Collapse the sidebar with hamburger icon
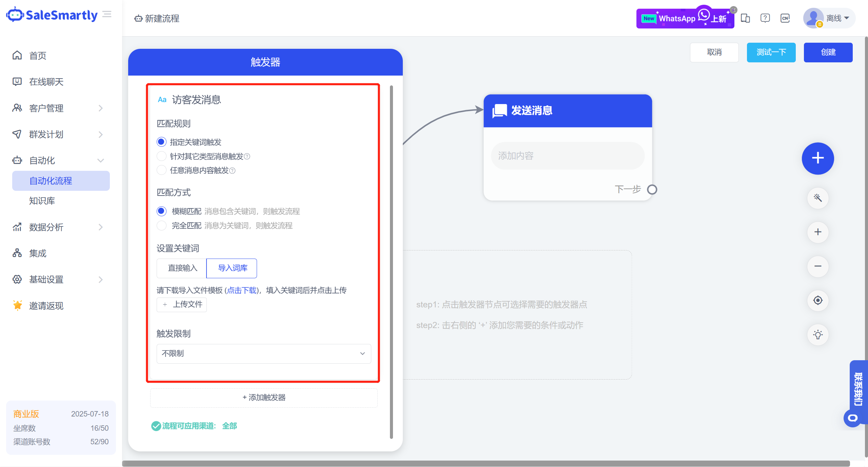 (107, 14)
